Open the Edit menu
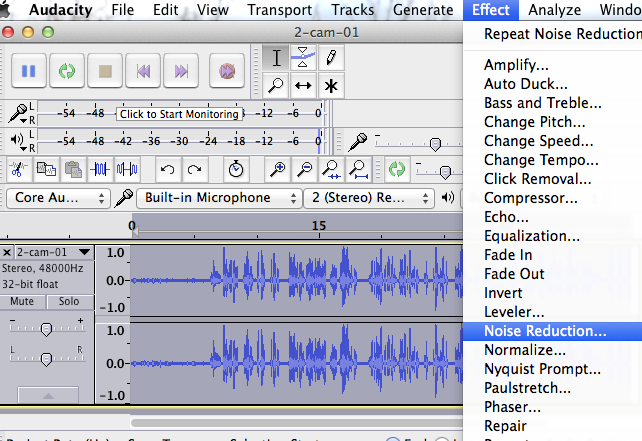 pos(165,10)
